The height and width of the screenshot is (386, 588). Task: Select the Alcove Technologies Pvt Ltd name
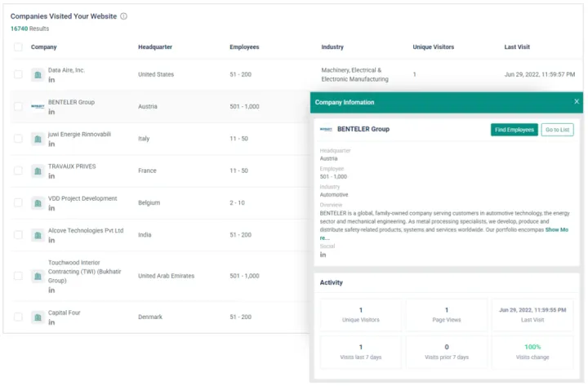click(86, 230)
